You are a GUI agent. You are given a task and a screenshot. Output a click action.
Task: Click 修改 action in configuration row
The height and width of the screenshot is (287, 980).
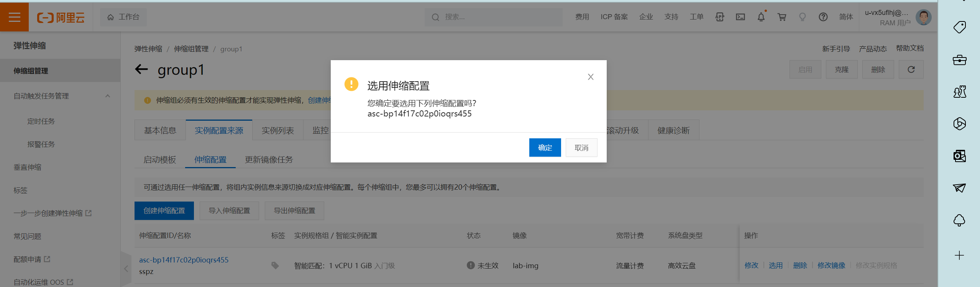751,265
